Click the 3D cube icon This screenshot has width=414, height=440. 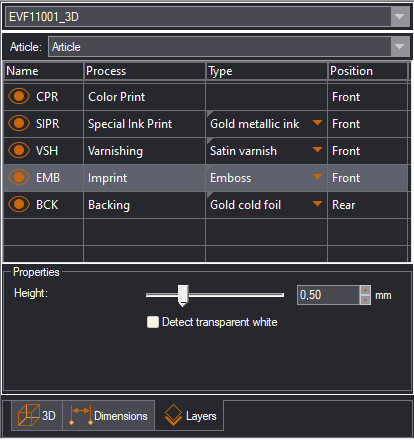29,415
